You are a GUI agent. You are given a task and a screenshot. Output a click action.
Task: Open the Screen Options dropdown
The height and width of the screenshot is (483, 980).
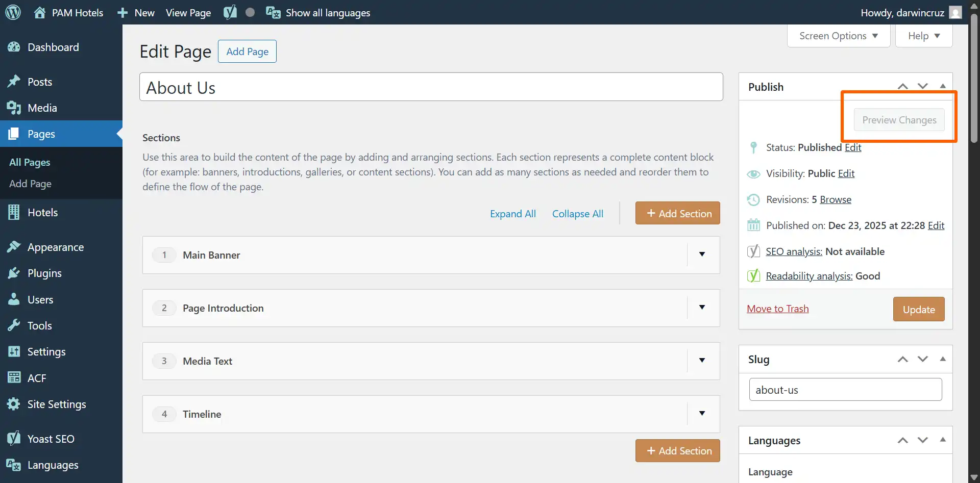pos(838,36)
